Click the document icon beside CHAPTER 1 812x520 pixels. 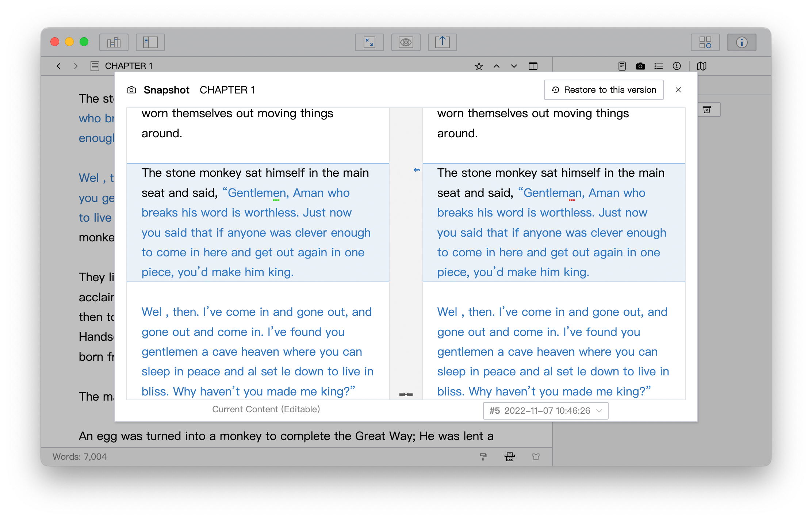95,66
